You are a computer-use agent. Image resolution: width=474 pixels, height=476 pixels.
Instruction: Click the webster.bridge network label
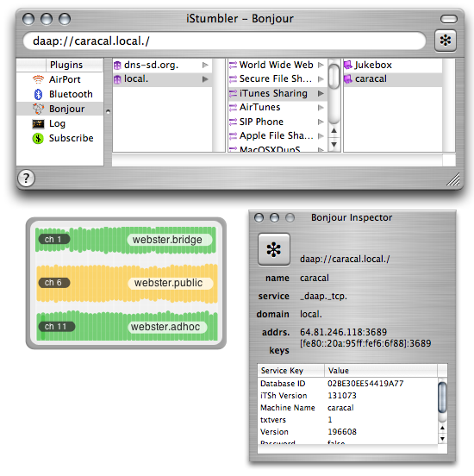point(169,240)
